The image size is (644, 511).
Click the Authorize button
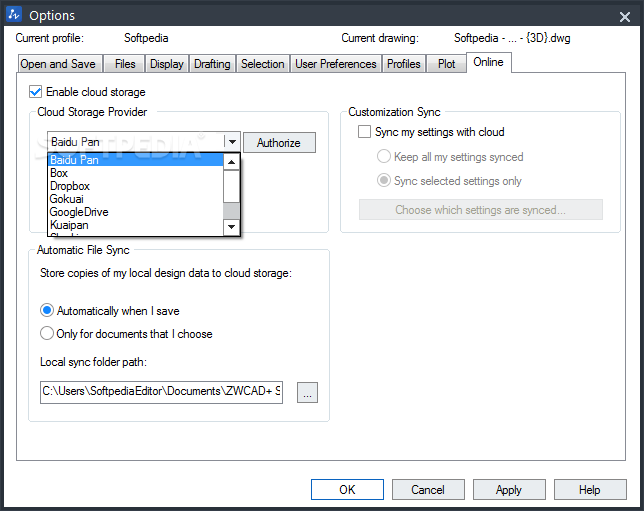(x=279, y=143)
